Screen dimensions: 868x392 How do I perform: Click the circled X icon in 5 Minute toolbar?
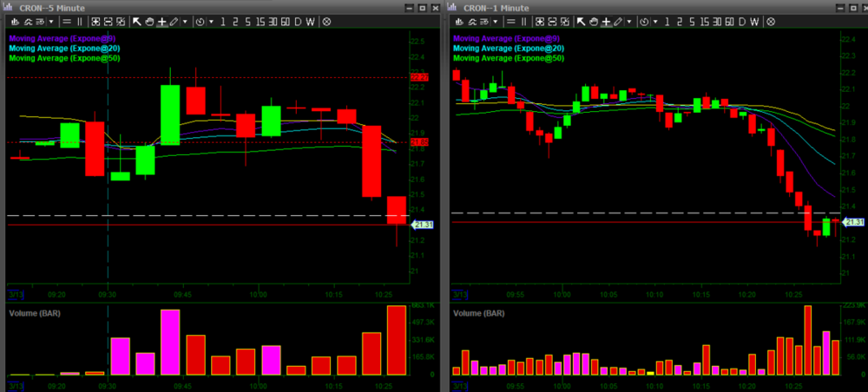[x=327, y=21]
